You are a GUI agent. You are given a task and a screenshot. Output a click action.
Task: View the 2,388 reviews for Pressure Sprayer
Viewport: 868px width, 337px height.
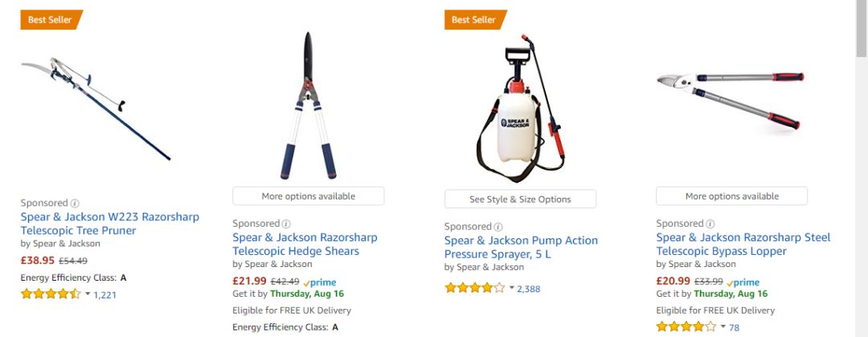coord(529,289)
